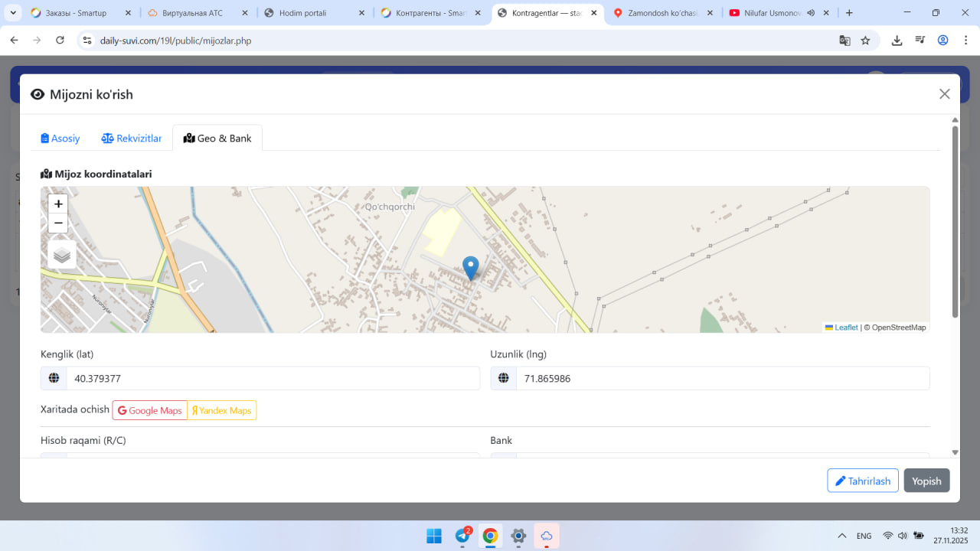Viewport: 980px width, 551px height.
Task: Click the globe icon beside latitude field
Action: [54, 378]
